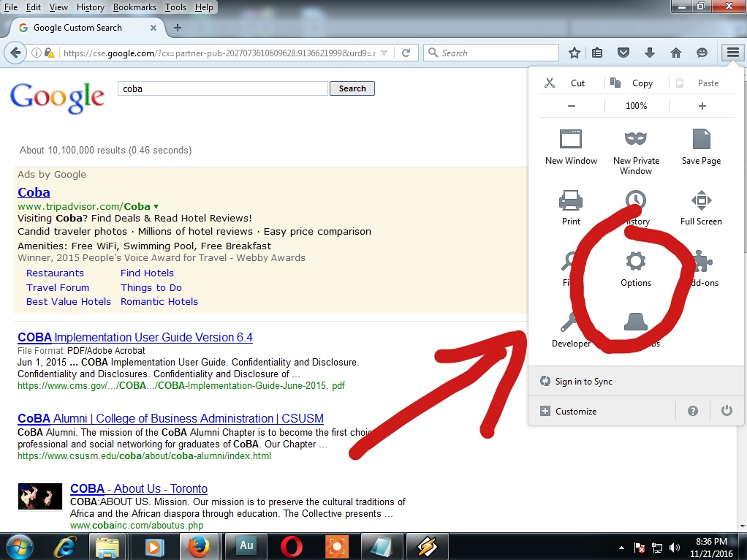Zoom in with the plus button

[x=702, y=106]
